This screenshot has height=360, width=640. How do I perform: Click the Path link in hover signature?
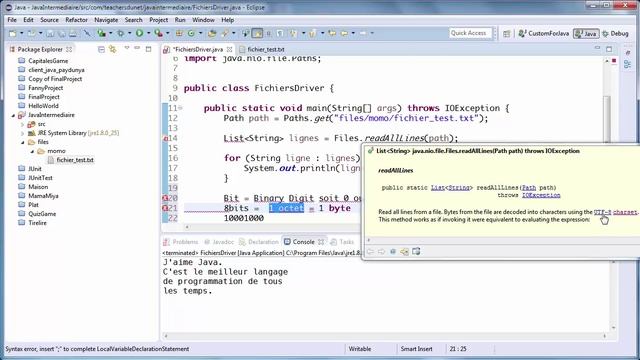(529, 188)
